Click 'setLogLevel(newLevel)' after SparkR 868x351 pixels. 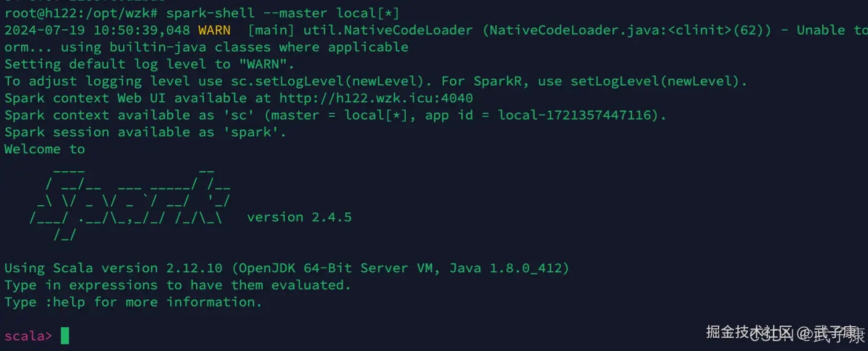tap(655, 82)
